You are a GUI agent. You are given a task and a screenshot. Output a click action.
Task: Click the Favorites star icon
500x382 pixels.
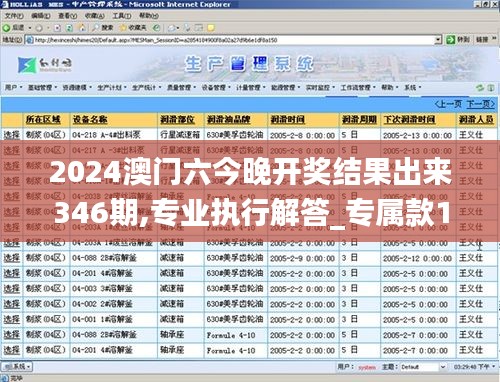pyautogui.click(x=123, y=28)
